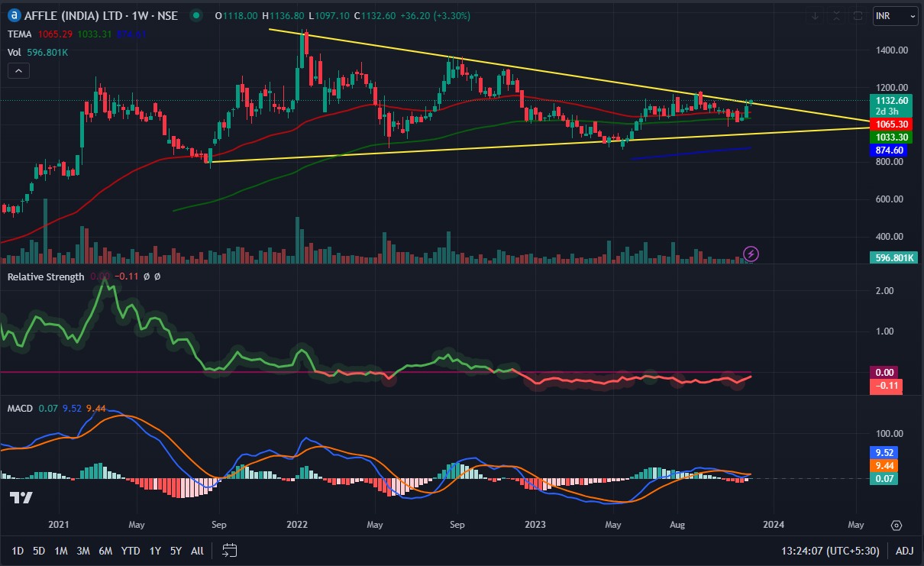The width and height of the screenshot is (924, 566).
Task: Click the Aug label on time axis
Action: [x=677, y=526]
